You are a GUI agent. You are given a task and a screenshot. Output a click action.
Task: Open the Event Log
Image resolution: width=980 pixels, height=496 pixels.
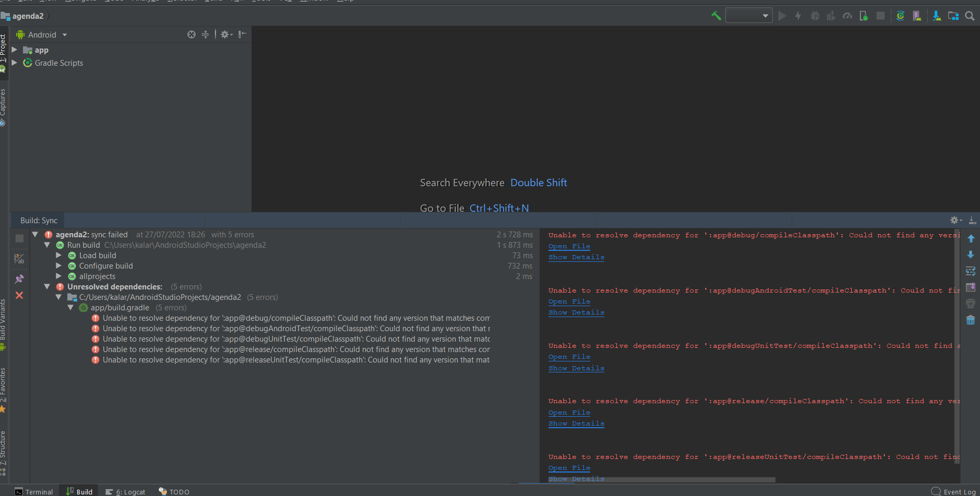pyautogui.click(x=953, y=491)
